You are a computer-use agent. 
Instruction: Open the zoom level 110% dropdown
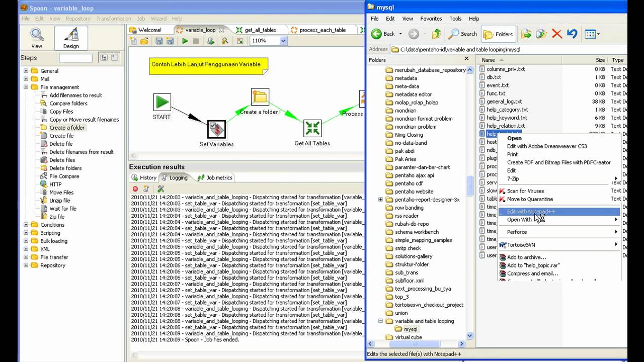coord(283,41)
